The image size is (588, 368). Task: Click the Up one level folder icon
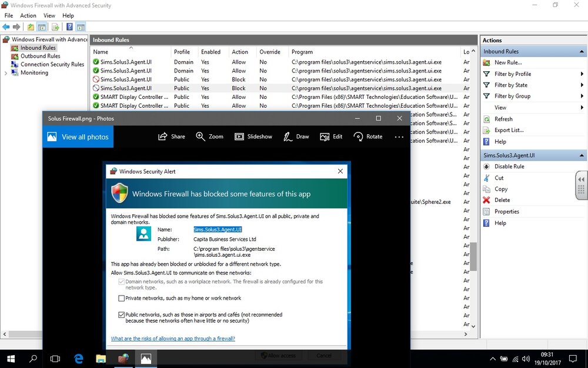coord(31,26)
